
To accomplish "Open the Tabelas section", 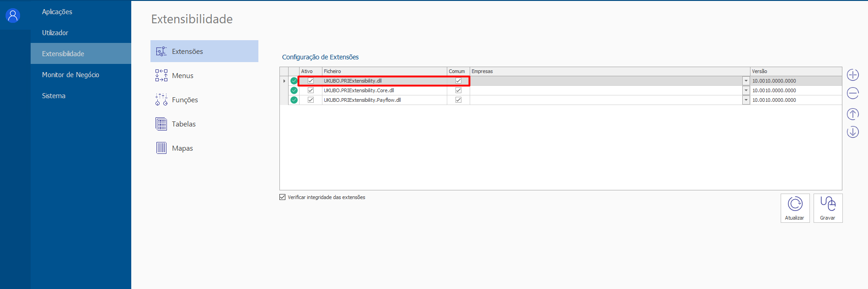I will pos(183,124).
